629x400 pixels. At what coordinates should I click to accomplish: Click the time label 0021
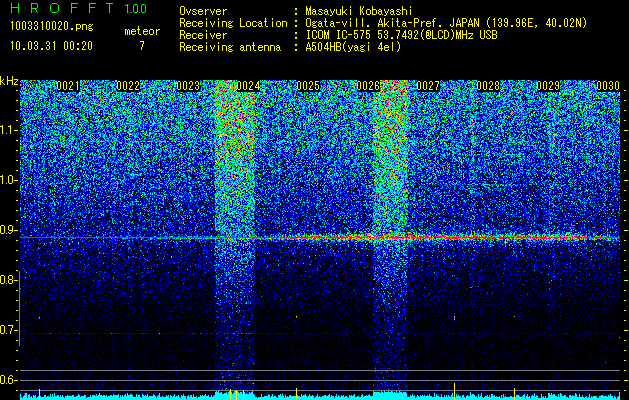point(68,86)
